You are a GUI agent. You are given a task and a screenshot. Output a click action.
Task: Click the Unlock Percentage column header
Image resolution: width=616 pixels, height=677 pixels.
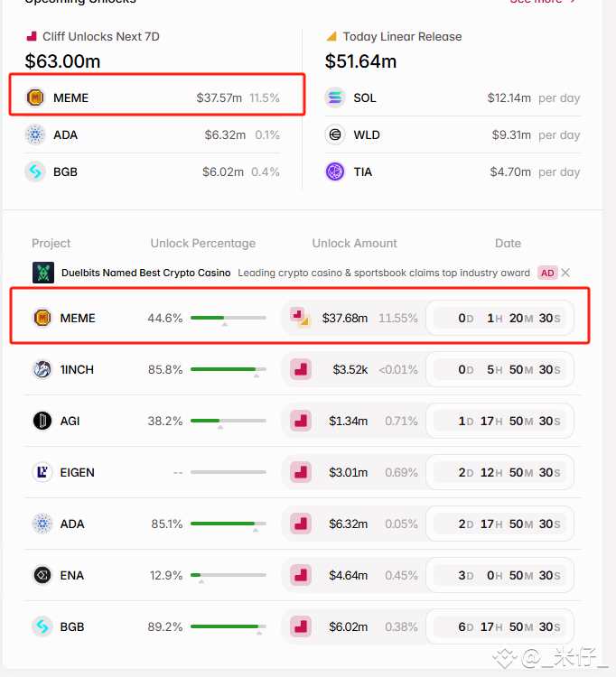point(203,244)
